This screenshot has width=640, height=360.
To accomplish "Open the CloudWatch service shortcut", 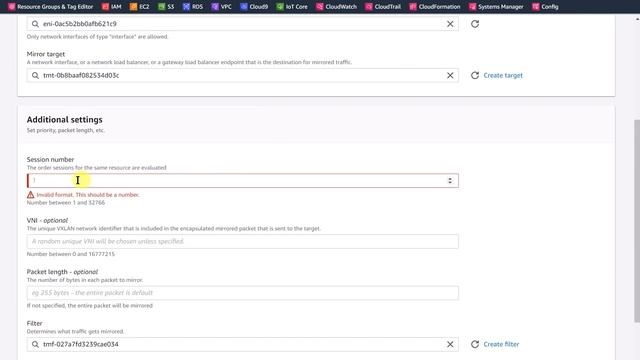I will (336, 7).
